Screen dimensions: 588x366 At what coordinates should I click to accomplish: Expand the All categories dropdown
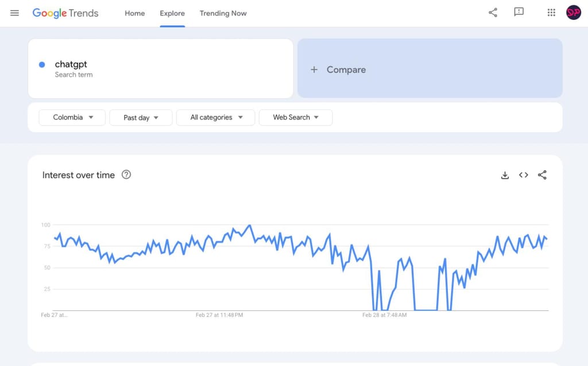[x=216, y=117]
